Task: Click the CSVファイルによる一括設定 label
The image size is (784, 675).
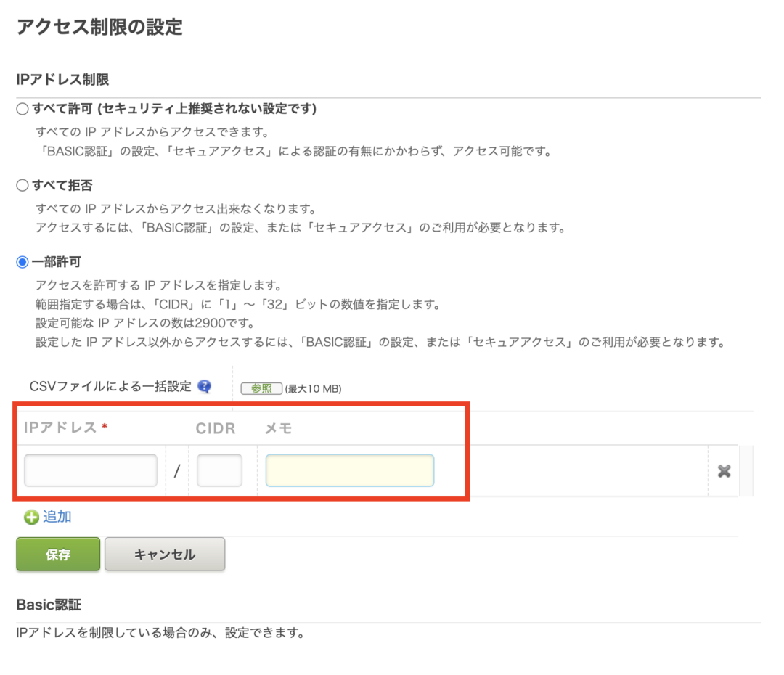Action: tap(110, 387)
